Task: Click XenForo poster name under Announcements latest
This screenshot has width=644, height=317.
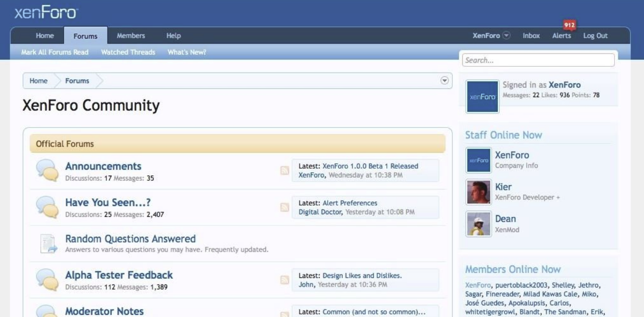Action: [311, 175]
